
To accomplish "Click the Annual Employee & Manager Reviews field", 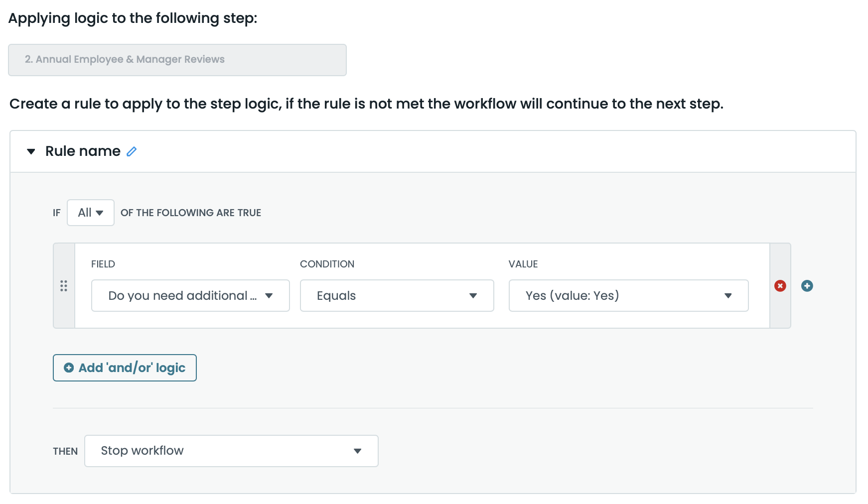I will [177, 60].
